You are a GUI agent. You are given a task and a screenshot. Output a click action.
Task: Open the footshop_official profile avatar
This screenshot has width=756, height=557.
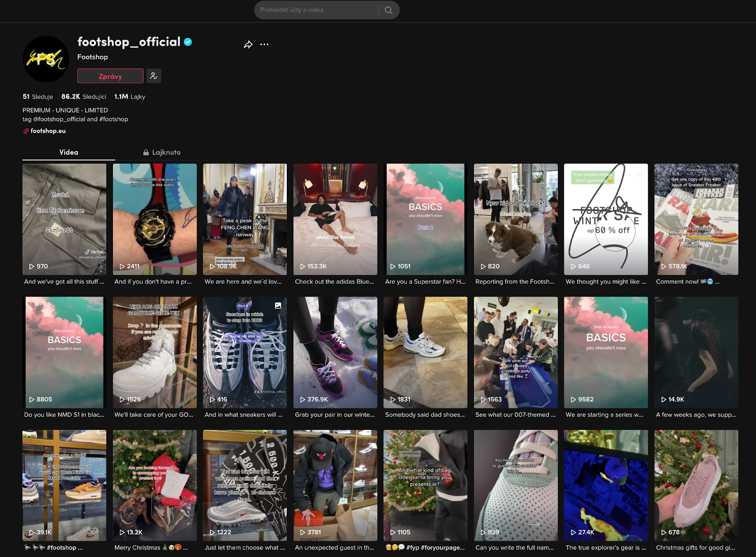(x=46, y=59)
